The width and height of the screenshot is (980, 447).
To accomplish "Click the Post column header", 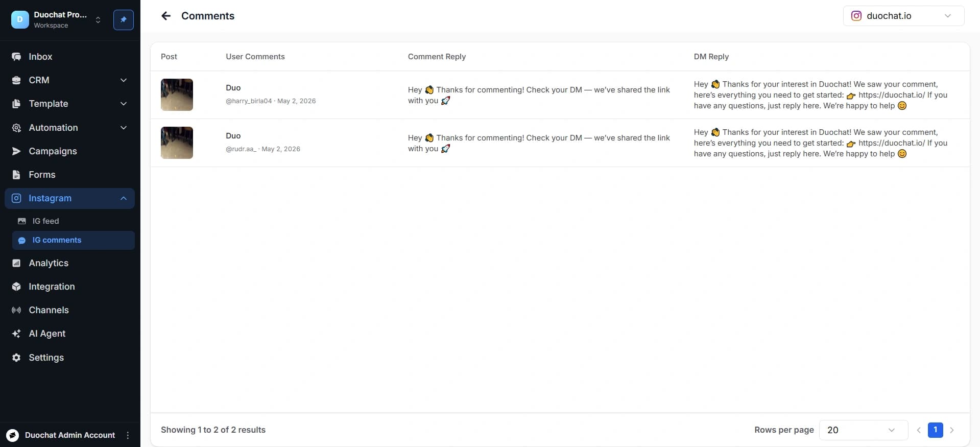I will [x=169, y=57].
